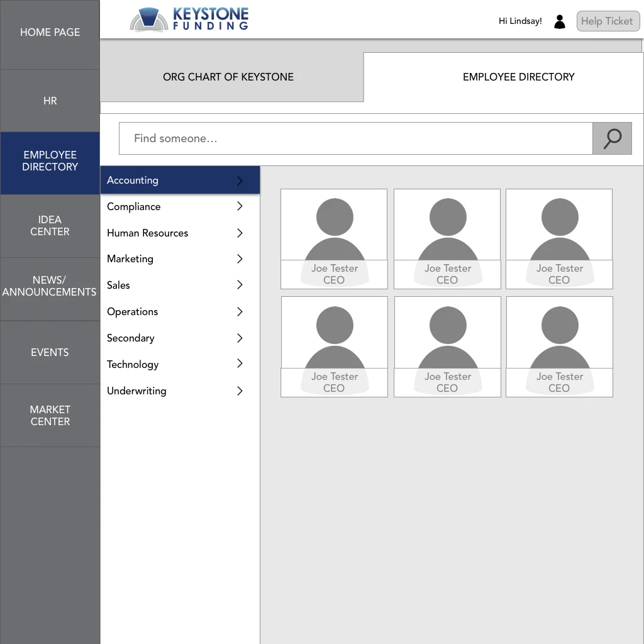The height and width of the screenshot is (644, 644).
Task: Expand the Compliance department chevron
Action: click(240, 206)
